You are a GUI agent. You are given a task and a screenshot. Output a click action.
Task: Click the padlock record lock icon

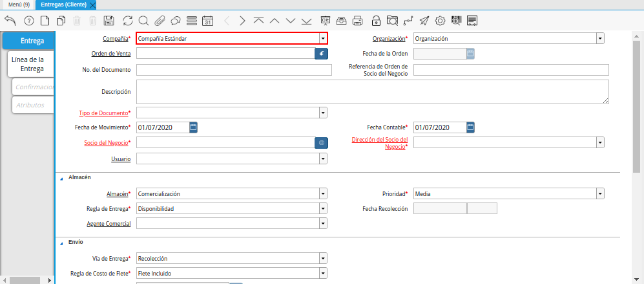376,21
